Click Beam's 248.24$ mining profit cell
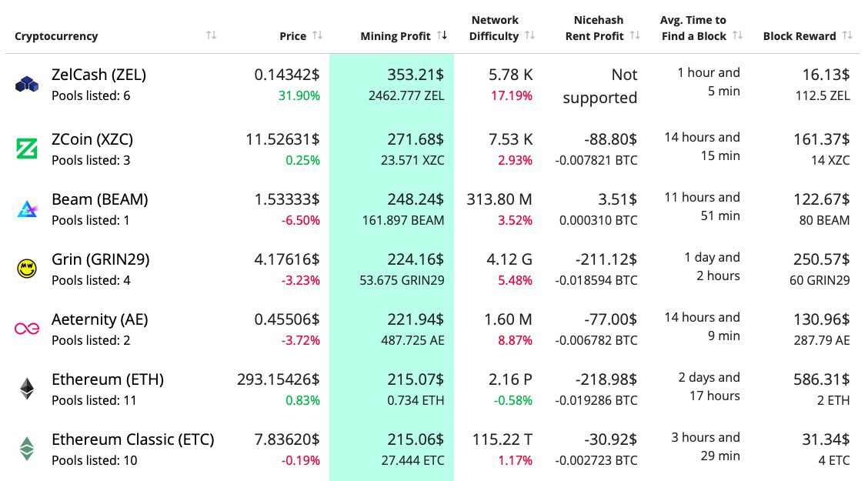This screenshot has width=868, height=481. pyautogui.click(x=416, y=199)
